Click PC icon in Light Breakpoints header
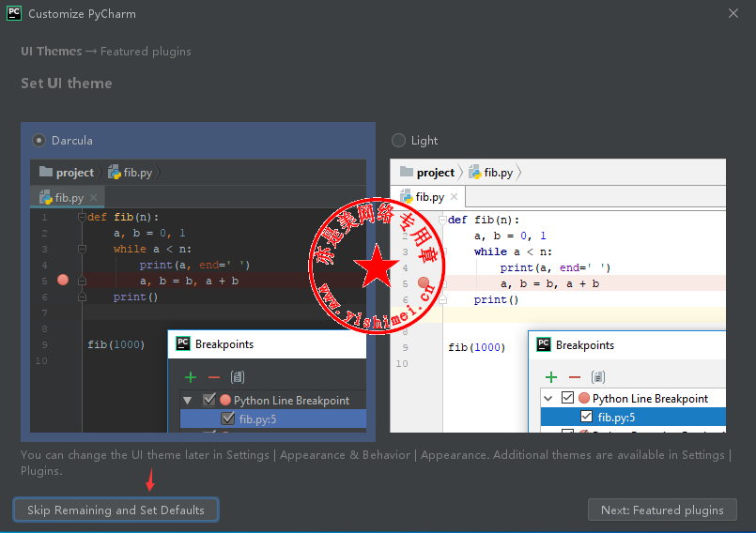This screenshot has height=533, width=756. pyautogui.click(x=544, y=344)
